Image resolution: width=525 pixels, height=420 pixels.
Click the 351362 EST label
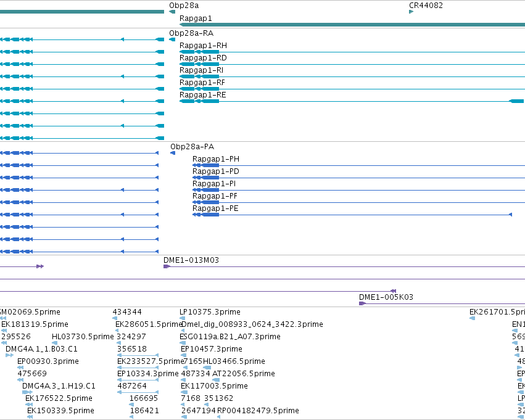click(218, 398)
